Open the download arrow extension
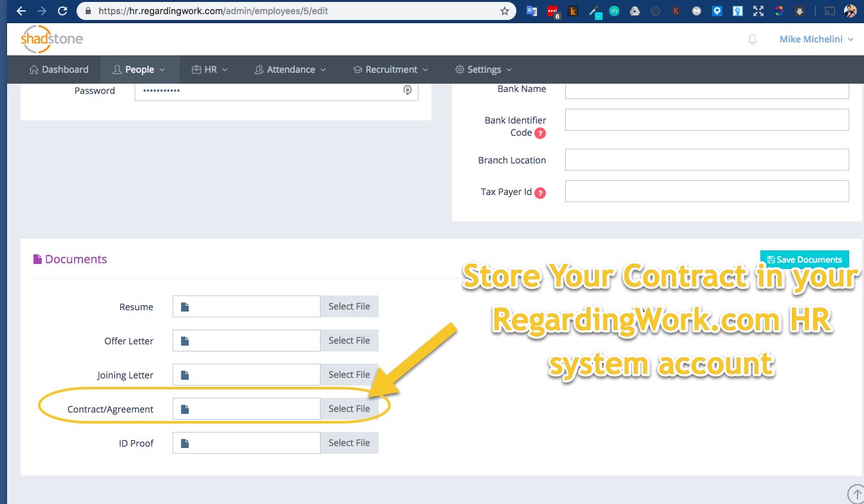This screenshot has height=504, width=864. (800, 11)
